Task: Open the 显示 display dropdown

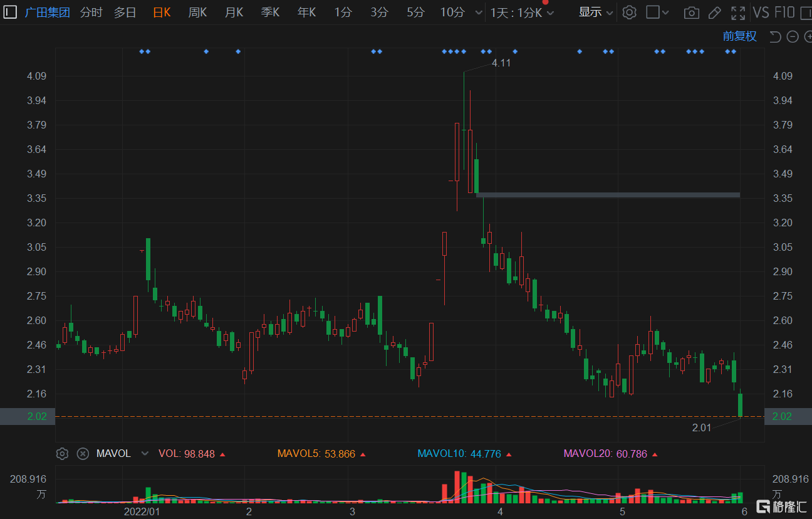Action: tap(595, 12)
